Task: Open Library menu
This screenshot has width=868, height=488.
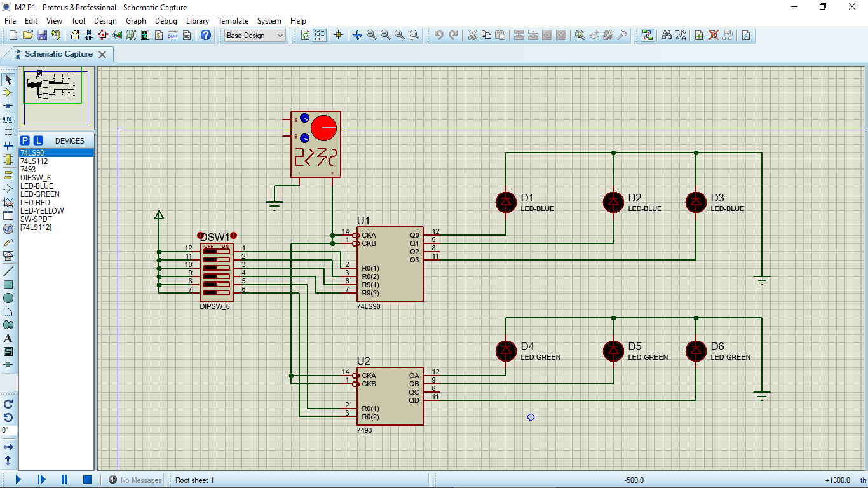Action: (x=198, y=21)
